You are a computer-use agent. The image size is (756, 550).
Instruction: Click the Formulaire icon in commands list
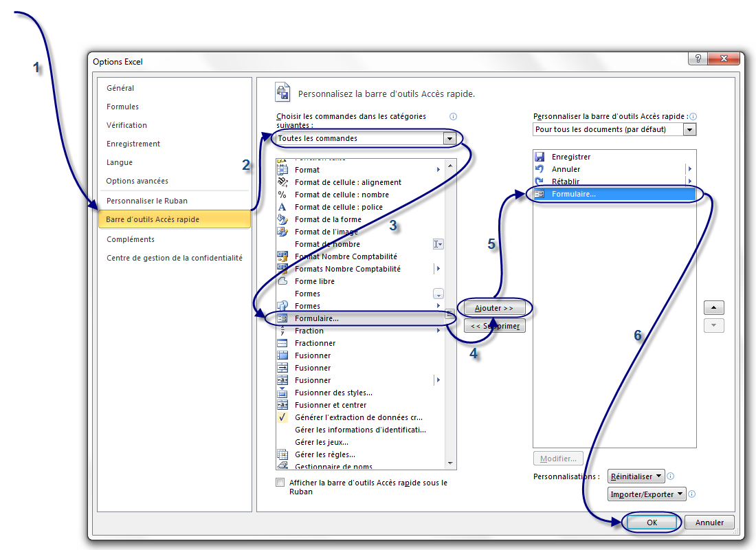(282, 318)
